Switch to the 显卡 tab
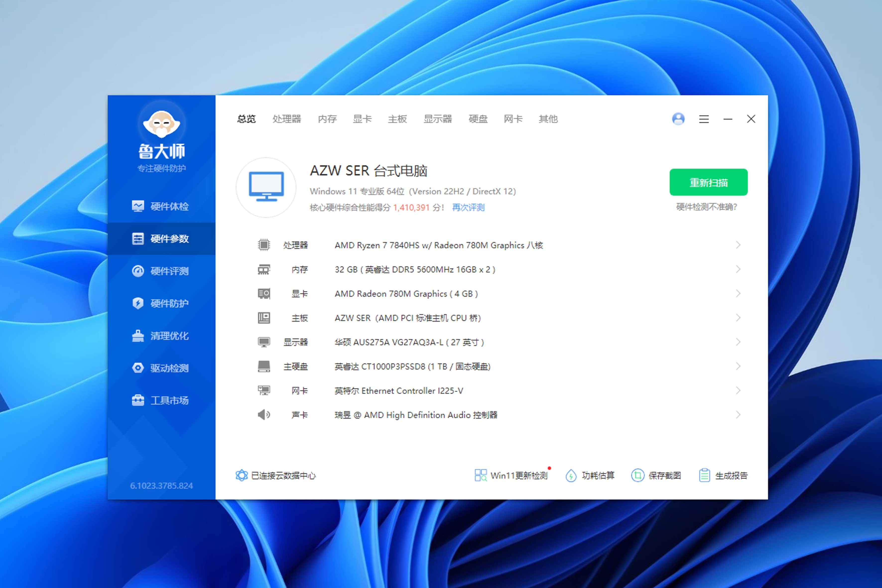This screenshot has height=588, width=882. 362,119
